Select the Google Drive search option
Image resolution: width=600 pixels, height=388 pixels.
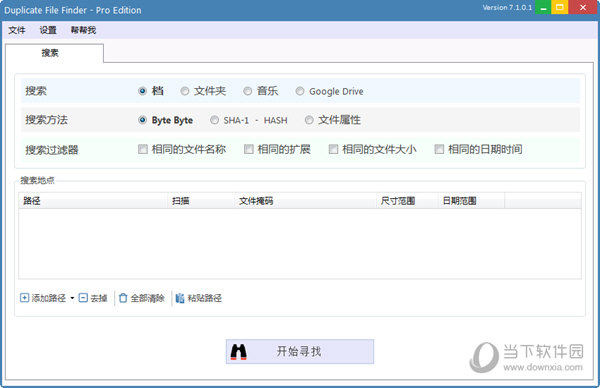[300, 91]
